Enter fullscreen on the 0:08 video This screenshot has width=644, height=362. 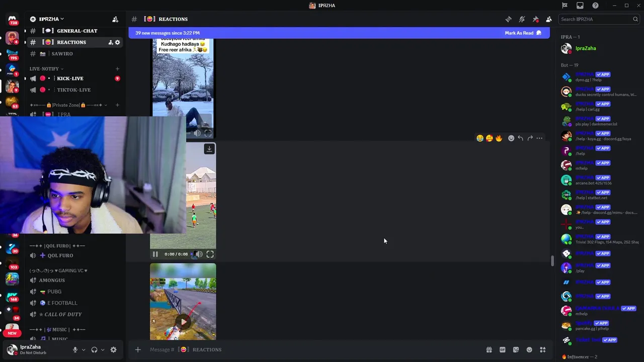210,254
